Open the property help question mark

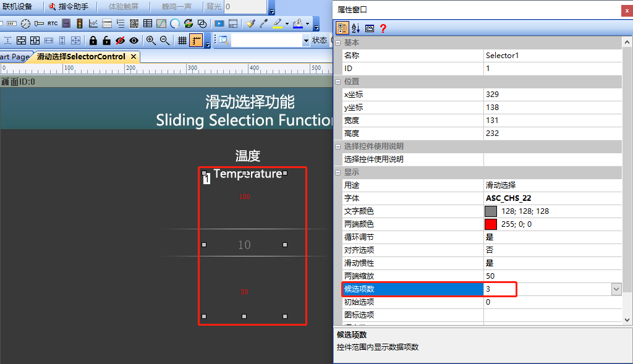383,28
